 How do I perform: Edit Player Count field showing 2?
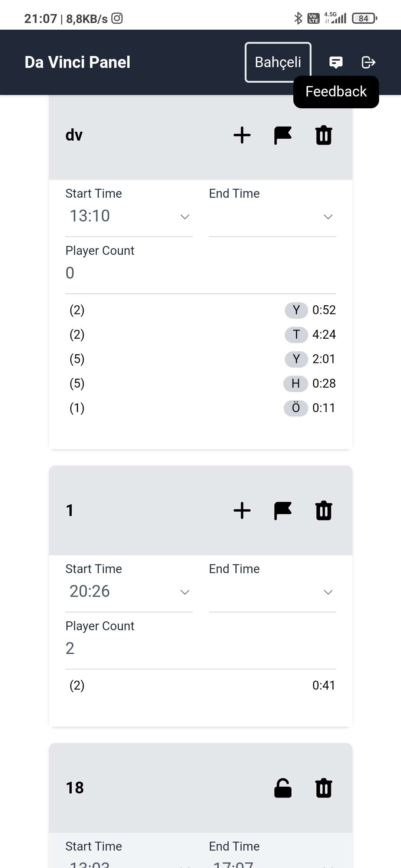[200, 649]
